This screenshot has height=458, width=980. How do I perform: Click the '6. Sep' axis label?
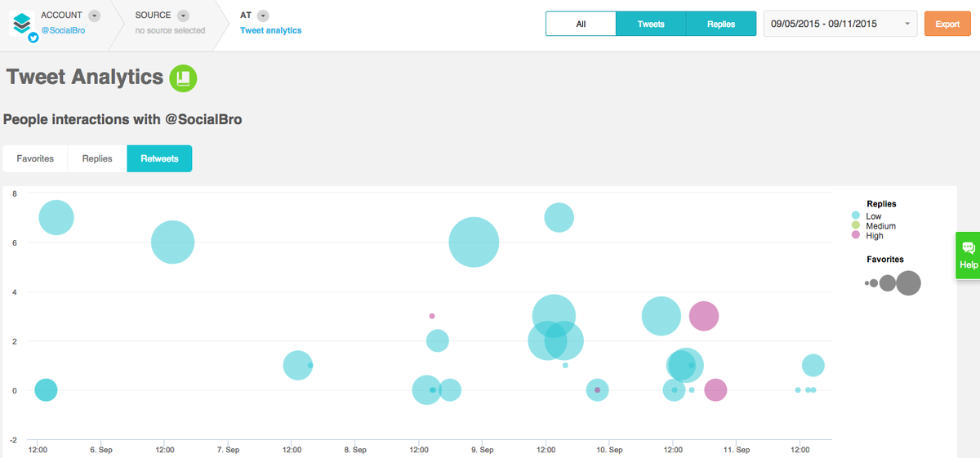[100, 450]
